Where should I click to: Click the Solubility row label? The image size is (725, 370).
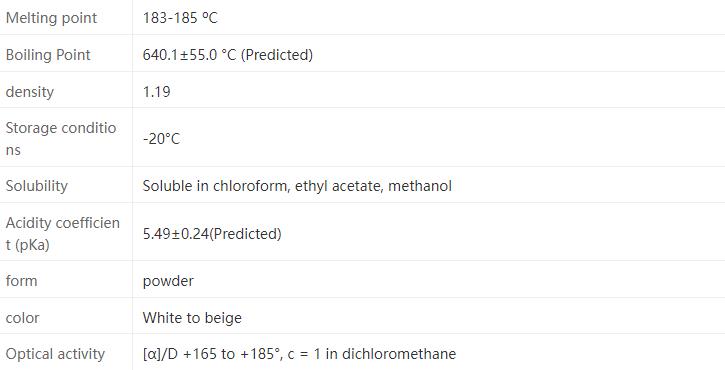click(37, 185)
